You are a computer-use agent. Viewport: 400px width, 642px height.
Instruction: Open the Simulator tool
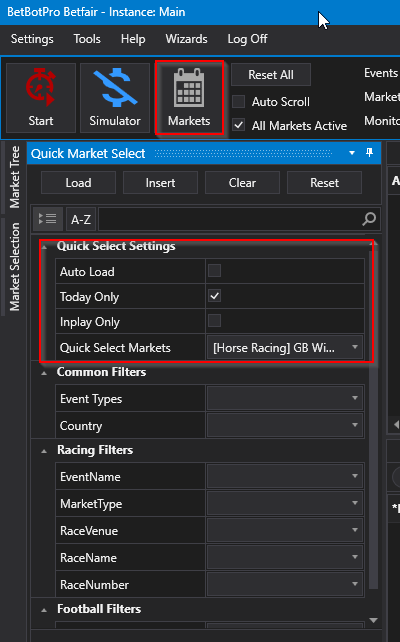[115, 98]
